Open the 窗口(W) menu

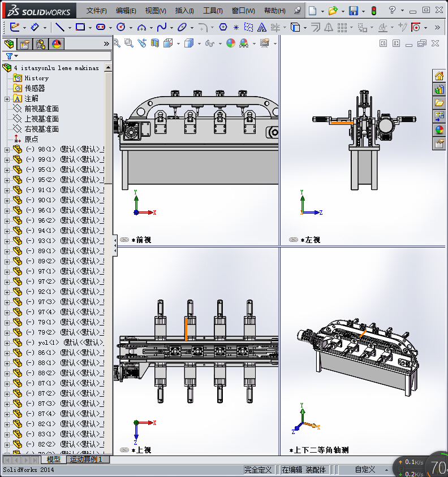243,11
